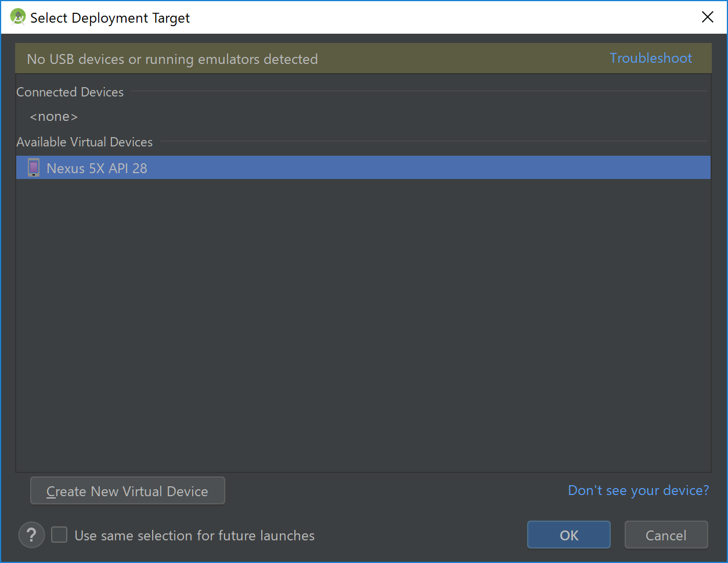Confirm with the OK button
Image resolution: width=728 pixels, height=563 pixels.
569,535
